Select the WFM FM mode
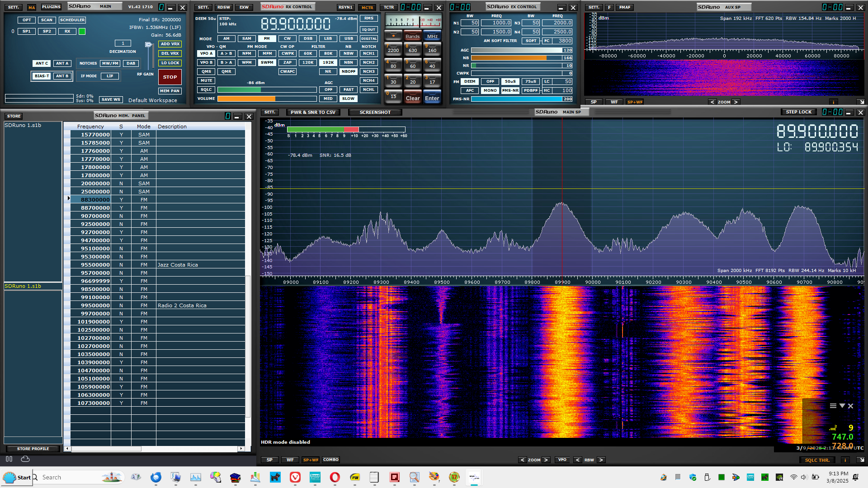The width and height of the screenshot is (868, 488). tap(247, 62)
